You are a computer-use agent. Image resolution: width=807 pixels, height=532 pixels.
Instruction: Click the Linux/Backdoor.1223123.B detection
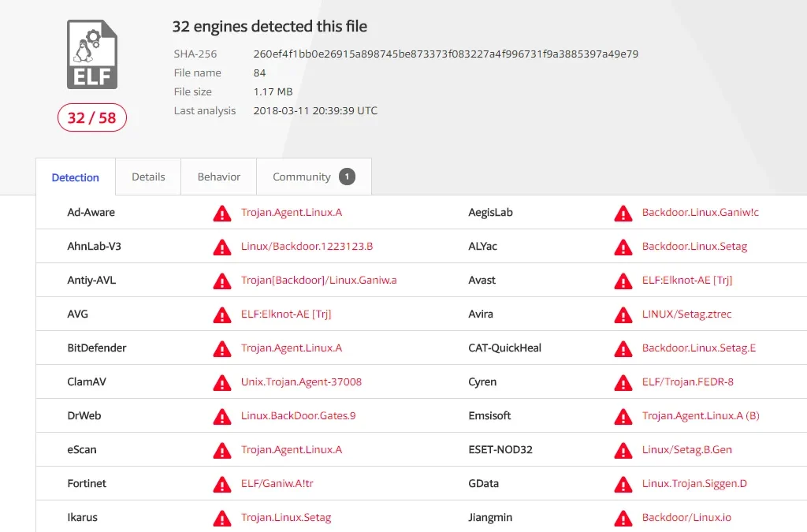tap(307, 247)
